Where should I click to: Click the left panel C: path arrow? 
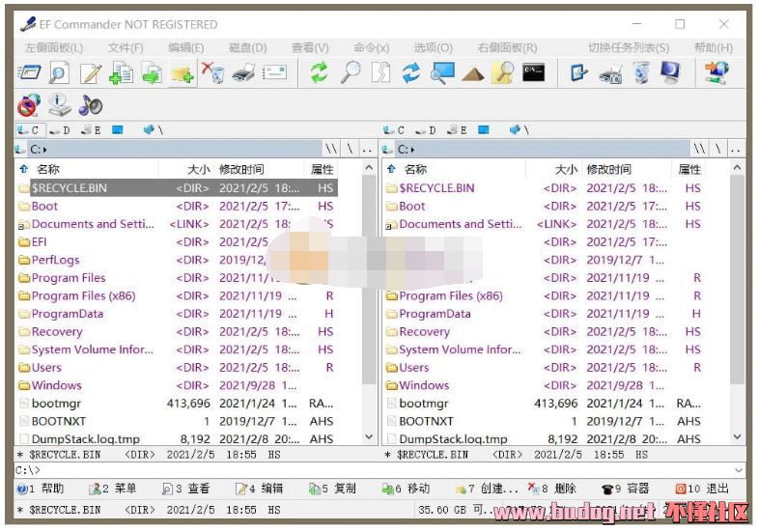pos(45,150)
